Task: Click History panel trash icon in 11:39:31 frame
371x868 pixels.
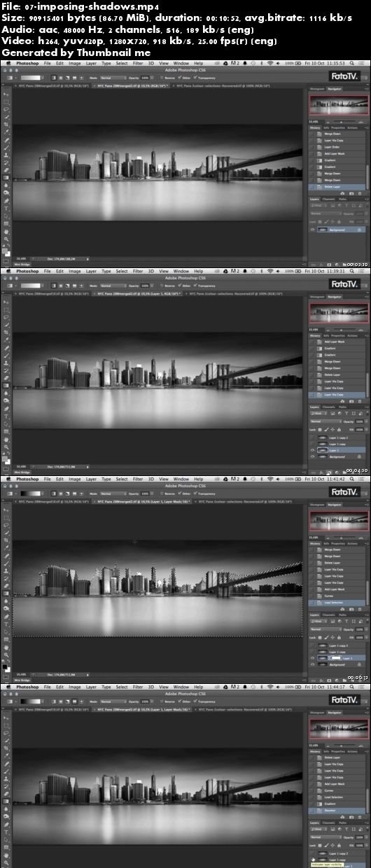Action: (360, 401)
